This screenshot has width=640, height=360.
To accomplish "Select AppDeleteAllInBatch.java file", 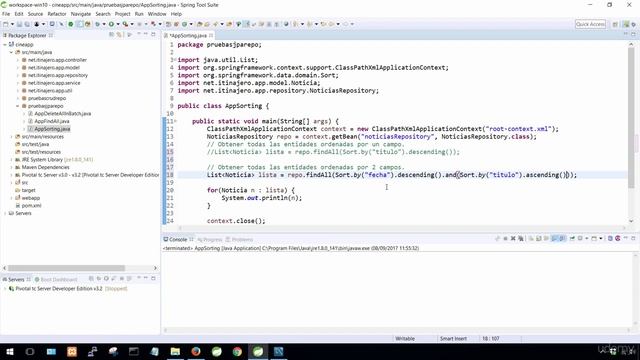I will [59, 113].
